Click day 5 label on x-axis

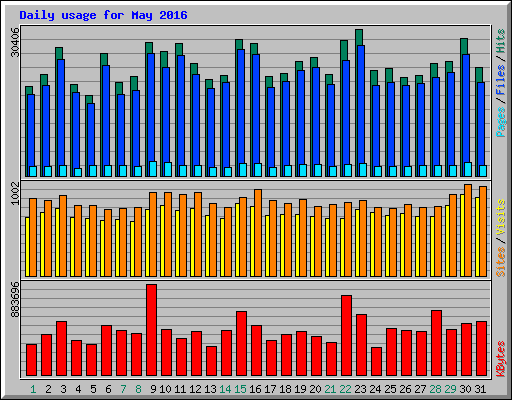point(93,389)
